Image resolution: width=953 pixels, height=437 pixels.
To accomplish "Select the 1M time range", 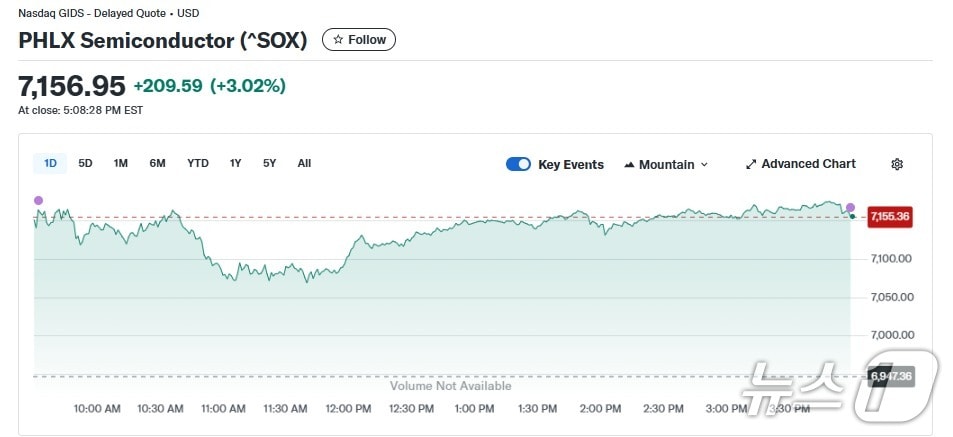I will point(120,163).
